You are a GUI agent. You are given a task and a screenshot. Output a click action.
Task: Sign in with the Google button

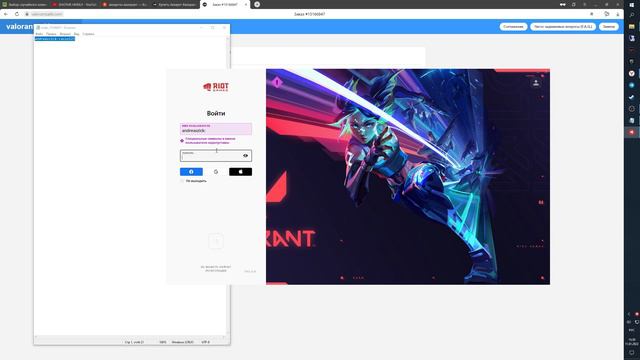pos(216,172)
